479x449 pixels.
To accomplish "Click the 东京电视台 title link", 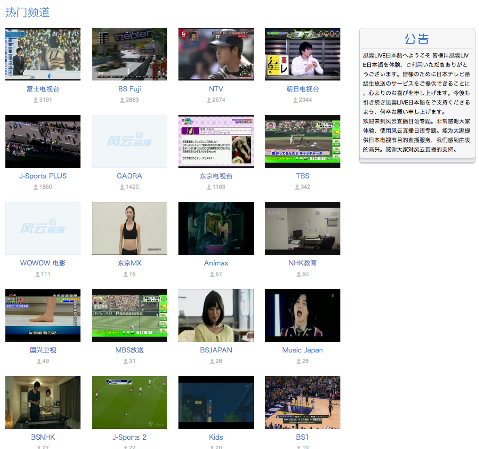I will click(x=216, y=176).
